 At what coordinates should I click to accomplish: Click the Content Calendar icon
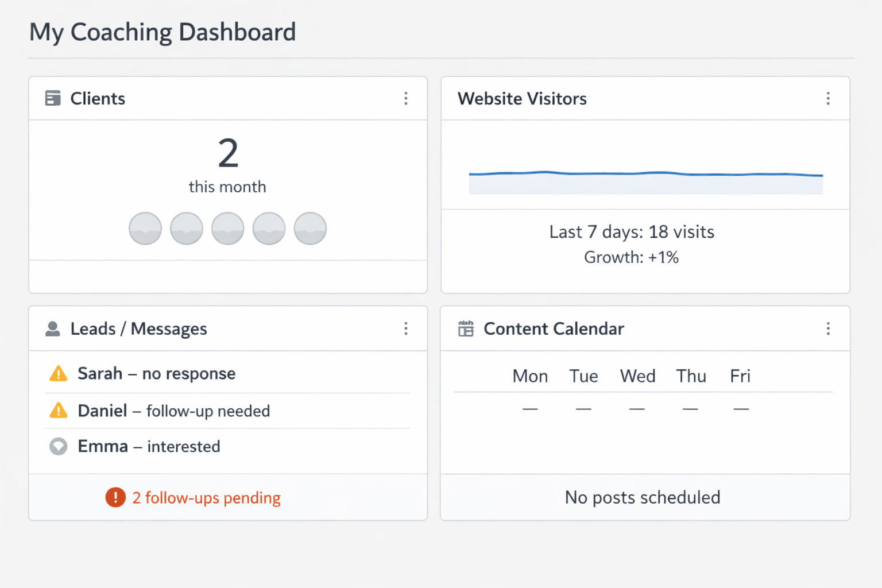[x=466, y=328]
